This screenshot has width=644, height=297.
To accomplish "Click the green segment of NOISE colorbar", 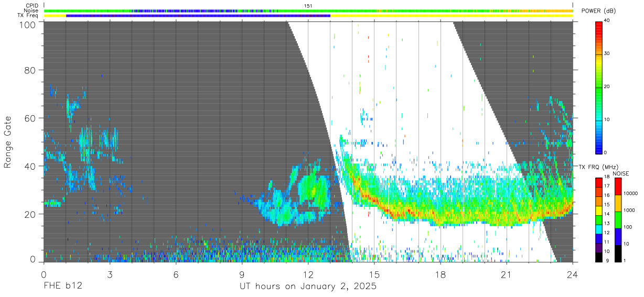I will [618, 220].
